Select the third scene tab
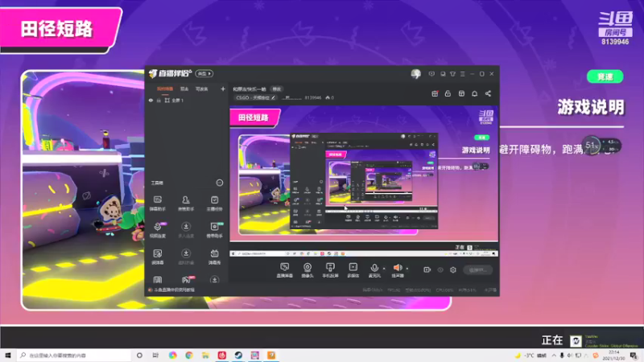This screenshot has height=362, width=644. coord(202,89)
